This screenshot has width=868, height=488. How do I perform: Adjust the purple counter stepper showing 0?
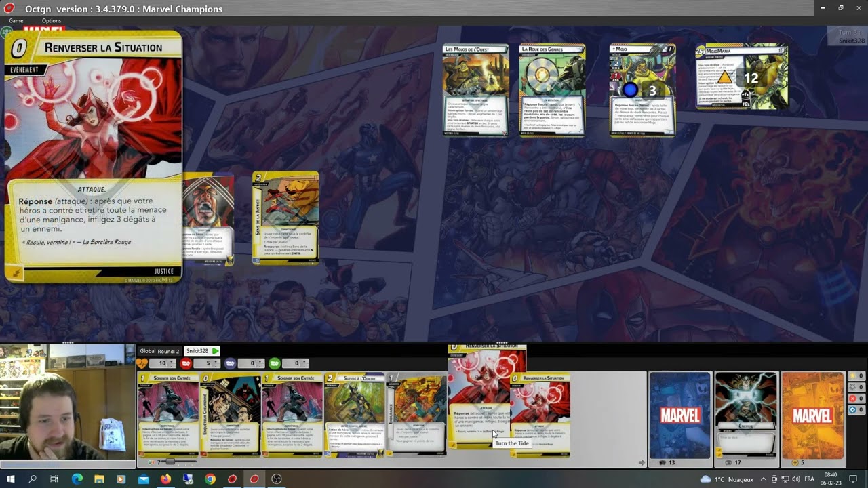252,363
